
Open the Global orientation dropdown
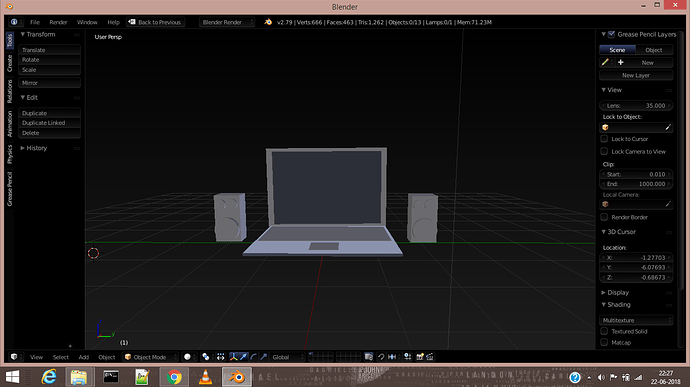click(x=287, y=357)
